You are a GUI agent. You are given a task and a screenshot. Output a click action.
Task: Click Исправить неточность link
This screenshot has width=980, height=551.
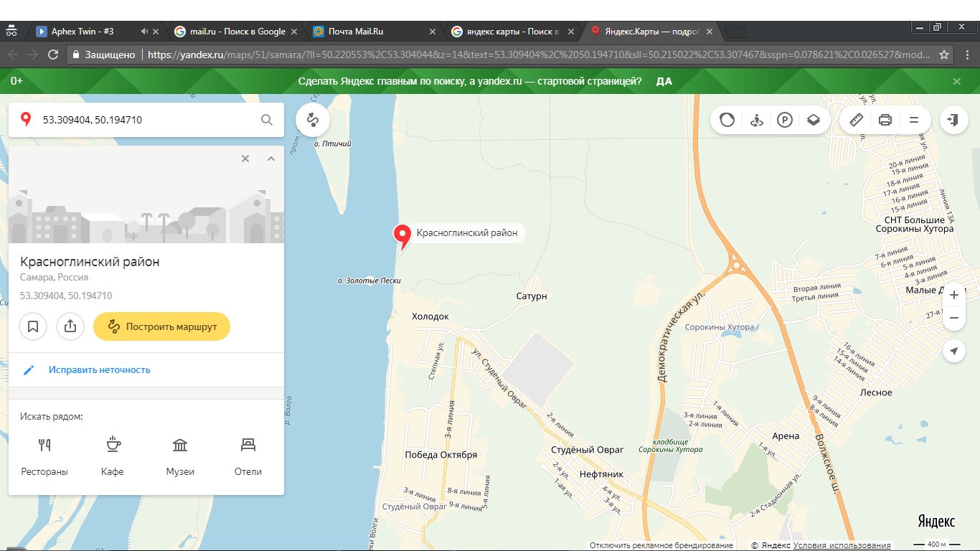coord(100,370)
